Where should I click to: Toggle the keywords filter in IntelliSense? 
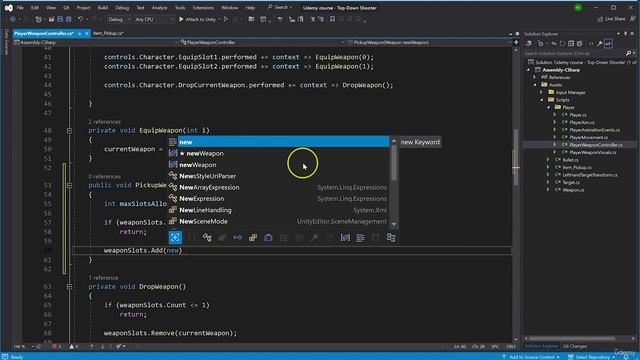coord(360,238)
